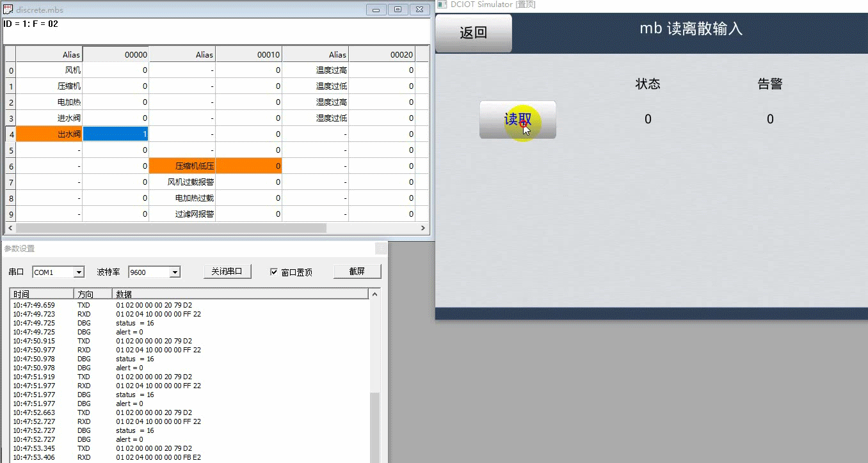The image size is (868, 463).
Task: Select the orange 出水阀 alias cell
Action: (49, 134)
